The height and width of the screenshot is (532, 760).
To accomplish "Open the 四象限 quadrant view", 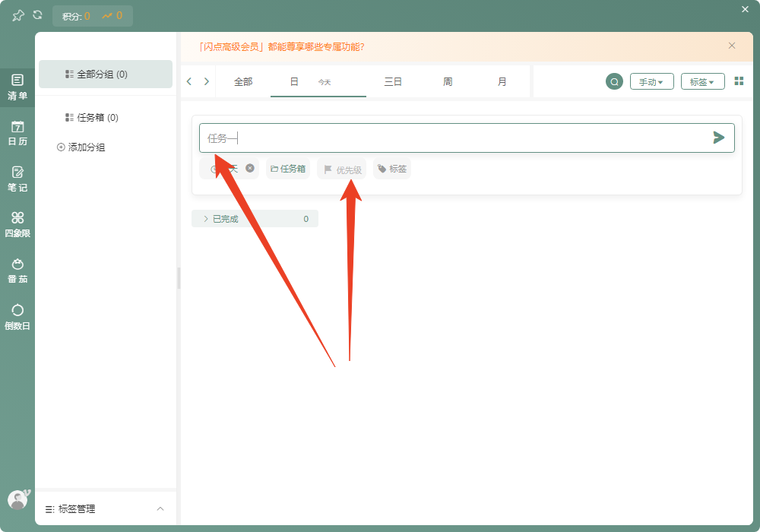I will click(17, 225).
